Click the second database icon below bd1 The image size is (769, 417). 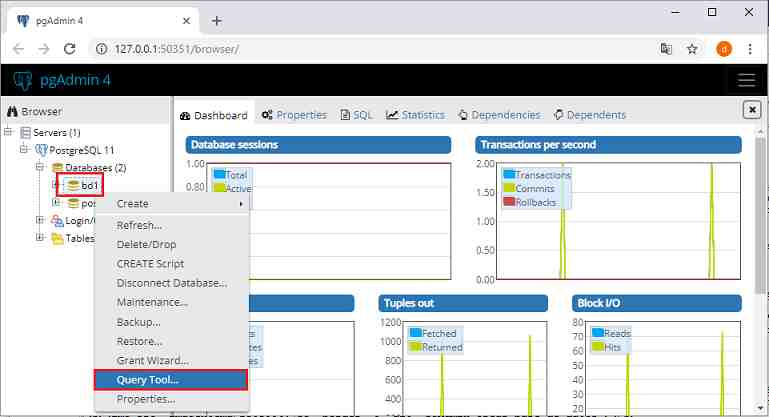73,203
